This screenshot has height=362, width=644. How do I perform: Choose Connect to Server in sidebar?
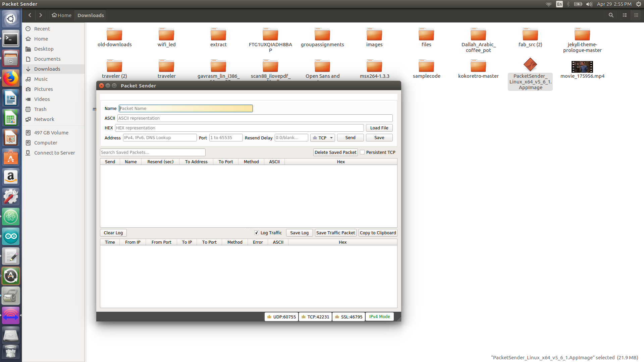coord(54,153)
